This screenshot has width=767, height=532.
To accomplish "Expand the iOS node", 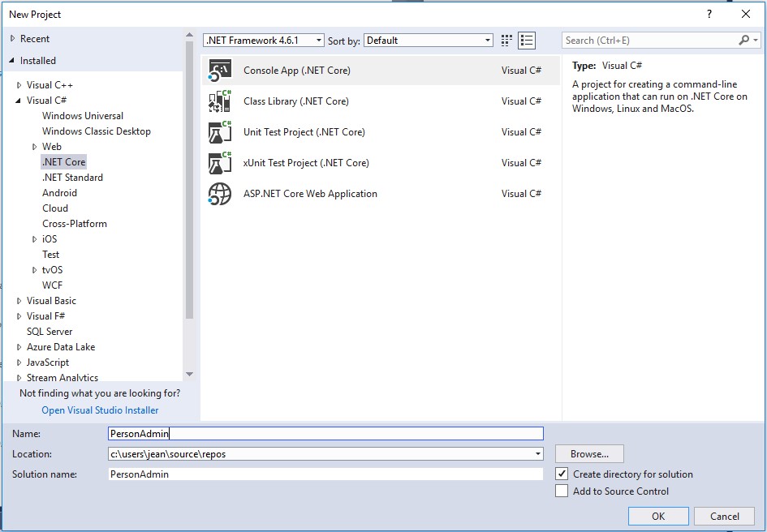I will pyautogui.click(x=34, y=239).
